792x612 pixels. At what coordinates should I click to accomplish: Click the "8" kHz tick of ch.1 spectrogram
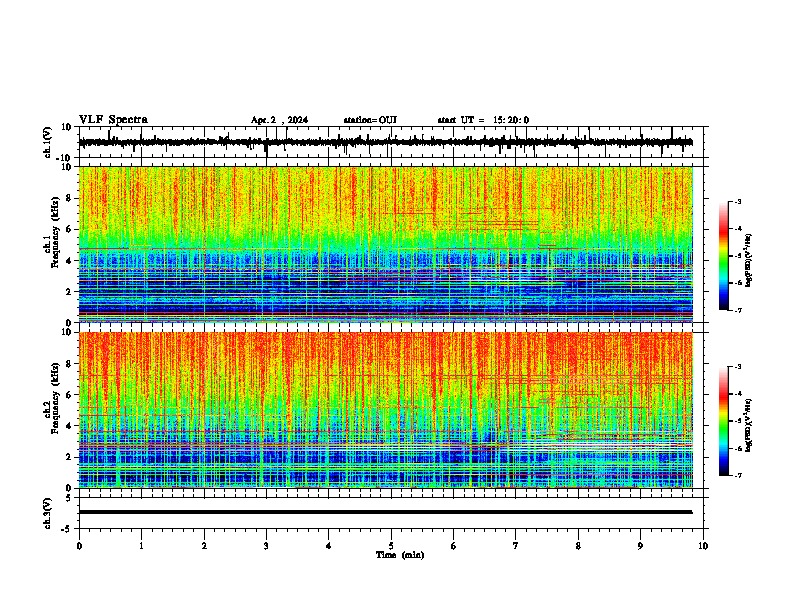point(69,198)
